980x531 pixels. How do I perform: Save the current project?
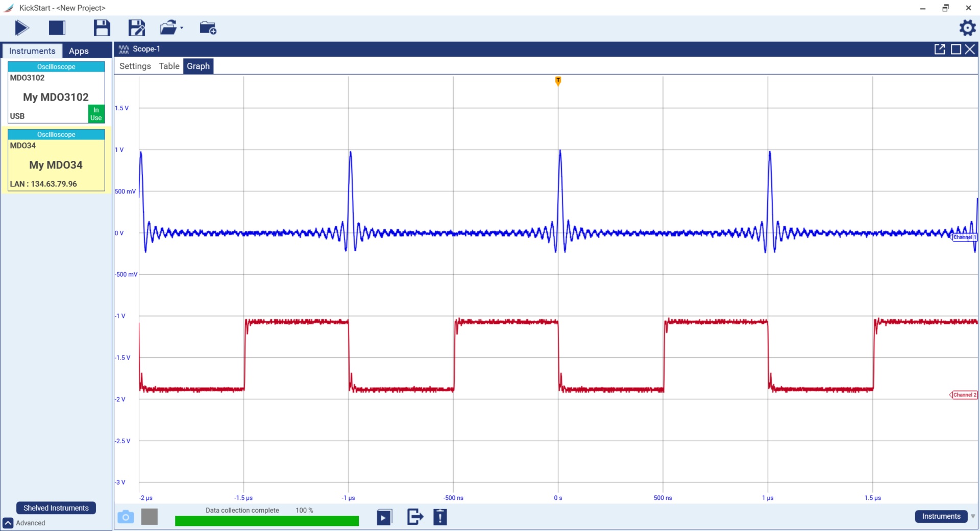(x=102, y=28)
